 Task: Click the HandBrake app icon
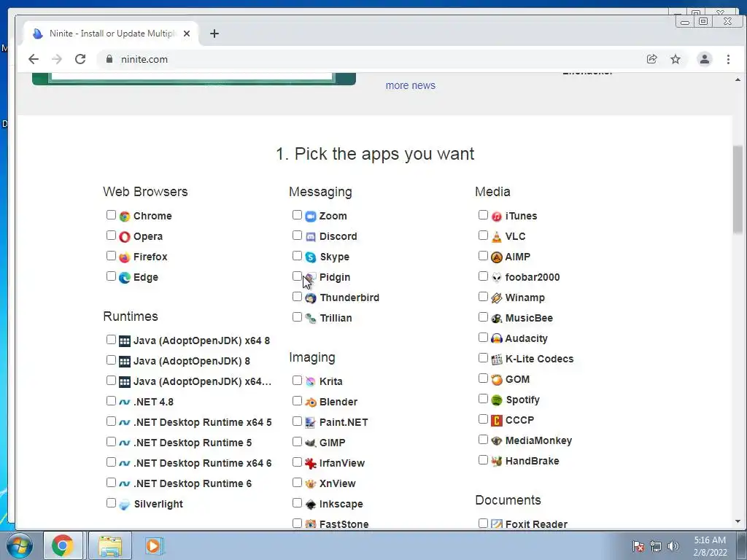click(x=496, y=462)
